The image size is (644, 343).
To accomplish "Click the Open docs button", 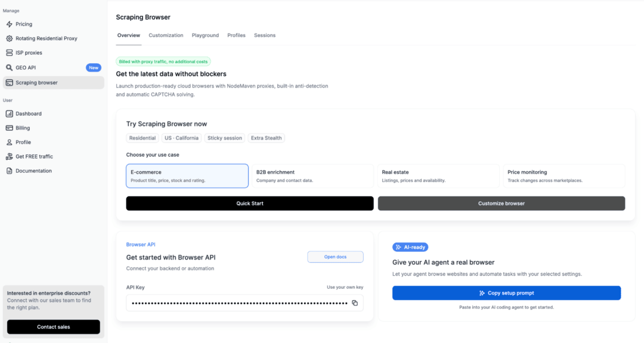I will 335,257.
